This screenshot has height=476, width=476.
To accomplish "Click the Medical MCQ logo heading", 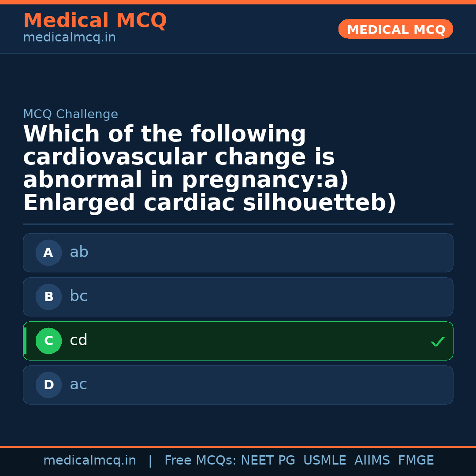I will 95,21.
